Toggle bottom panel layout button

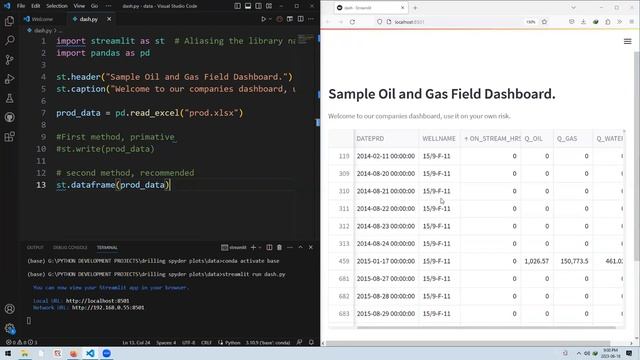248,6
